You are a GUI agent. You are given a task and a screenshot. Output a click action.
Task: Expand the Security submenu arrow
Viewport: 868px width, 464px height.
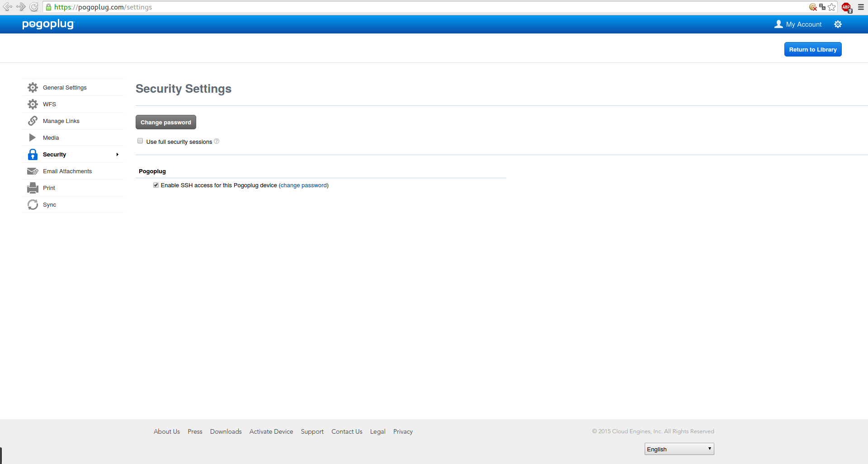point(117,155)
